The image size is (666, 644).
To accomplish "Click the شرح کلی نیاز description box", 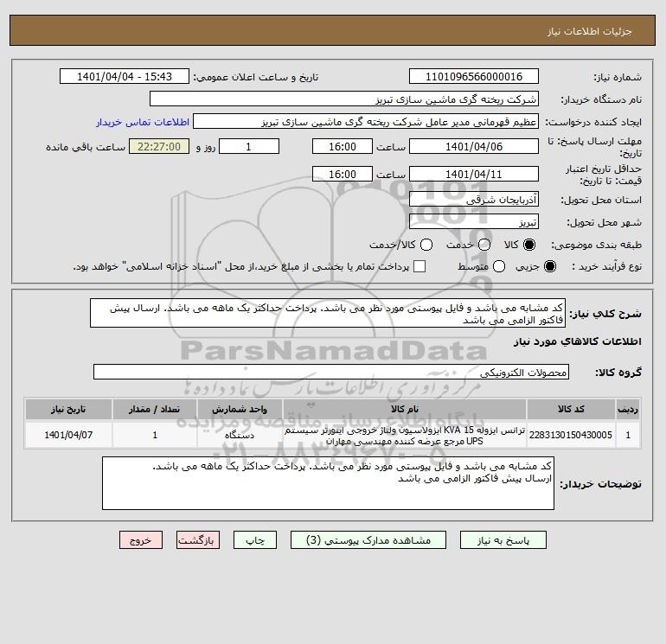I will (x=328, y=313).
